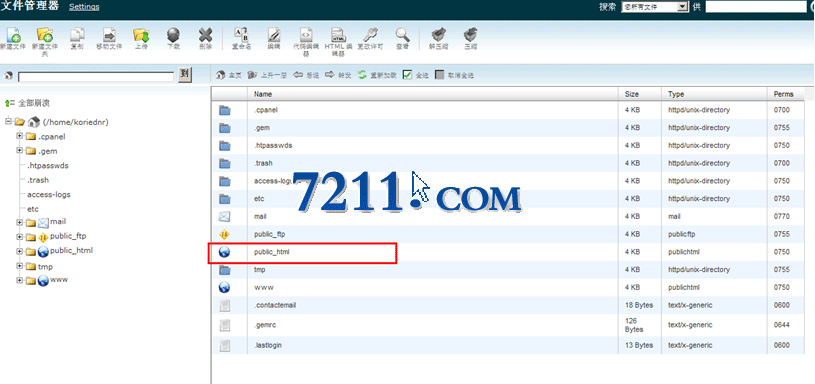Select the tmp folder name in list
This screenshot has width=815, height=384.
coord(260,270)
